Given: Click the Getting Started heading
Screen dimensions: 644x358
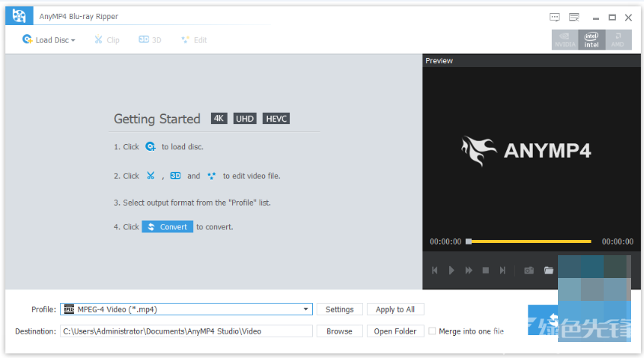Looking at the screenshot, I should tap(157, 119).
